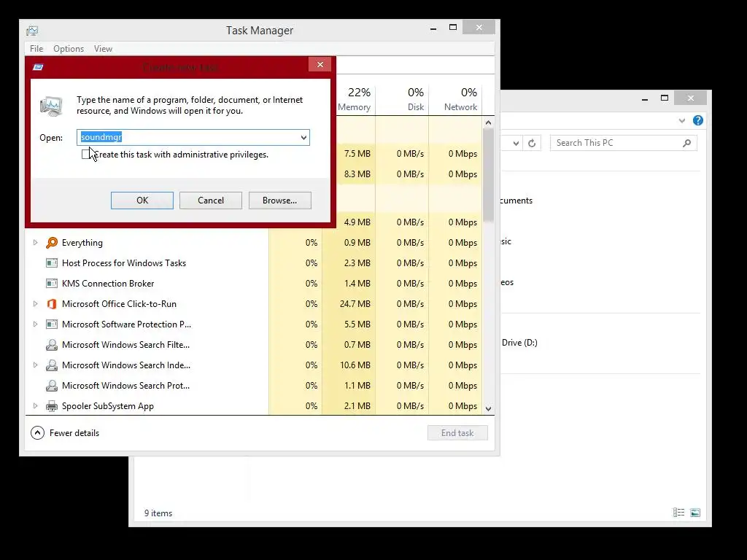747x560 pixels.
Task: Expand Microsoft Windows Search Indexer row
Action: pyautogui.click(x=35, y=365)
